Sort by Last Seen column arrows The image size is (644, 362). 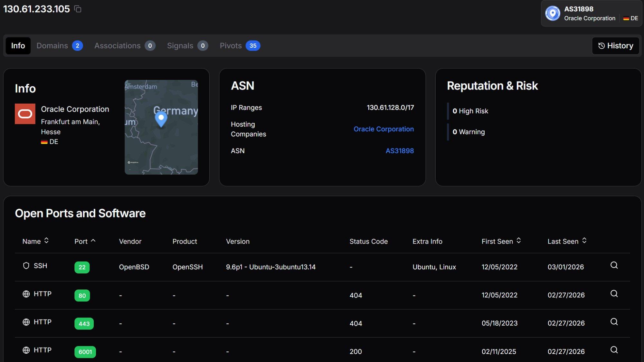coord(584,241)
